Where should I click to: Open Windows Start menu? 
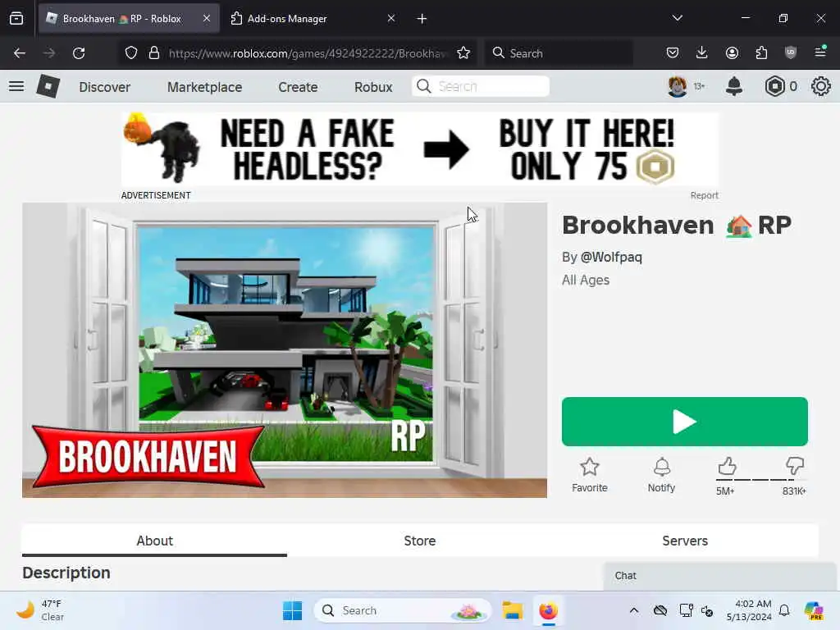293,610
